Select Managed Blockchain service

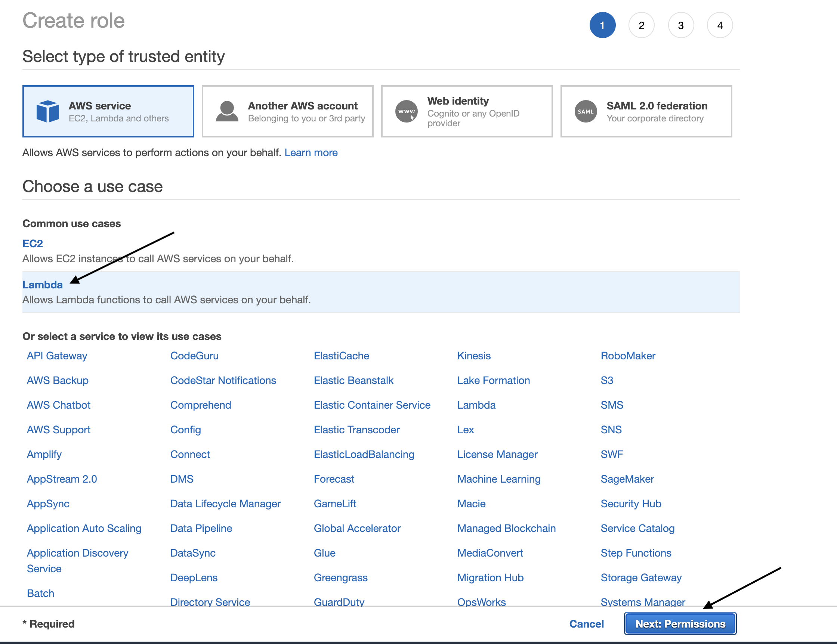point(506,528)
